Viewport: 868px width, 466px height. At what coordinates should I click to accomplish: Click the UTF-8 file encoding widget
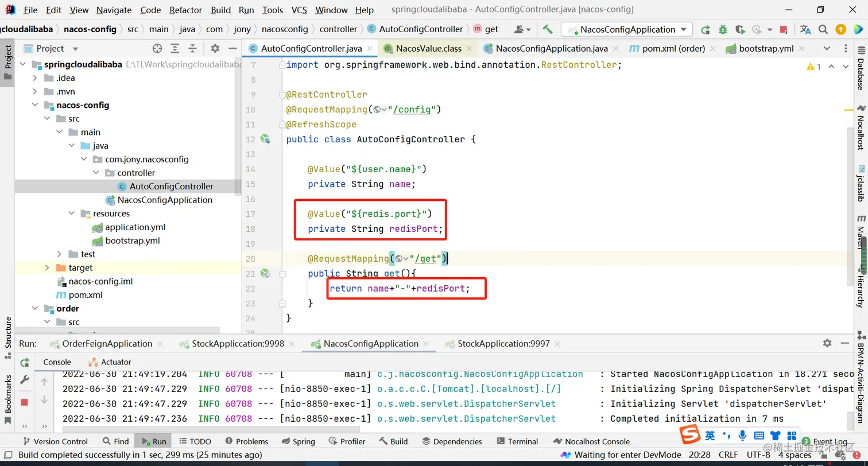[x=758, y=455]
